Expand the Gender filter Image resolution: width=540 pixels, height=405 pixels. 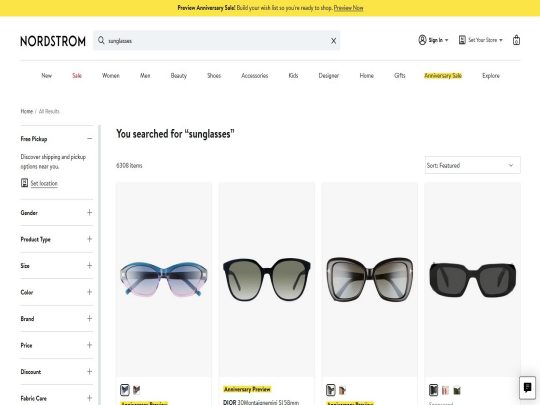(90, 212)
